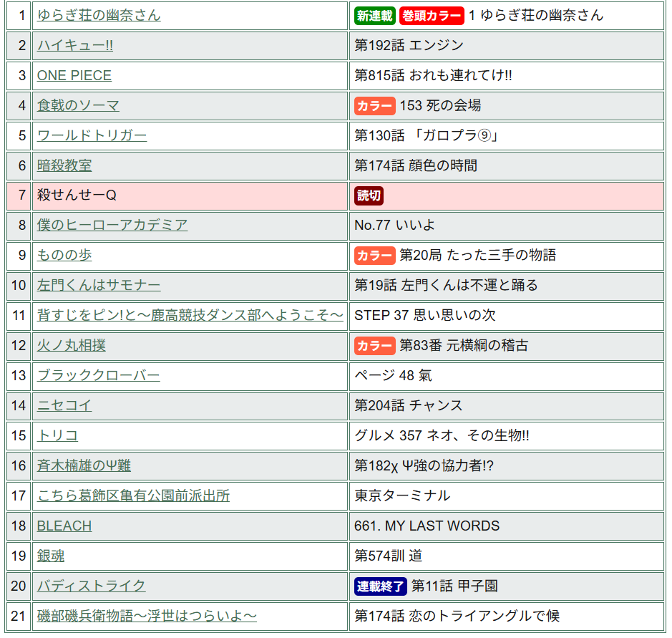Screen dimensions: 672x638
Task: Select the 食戟のソーマ link
Action: click(78, 105)
